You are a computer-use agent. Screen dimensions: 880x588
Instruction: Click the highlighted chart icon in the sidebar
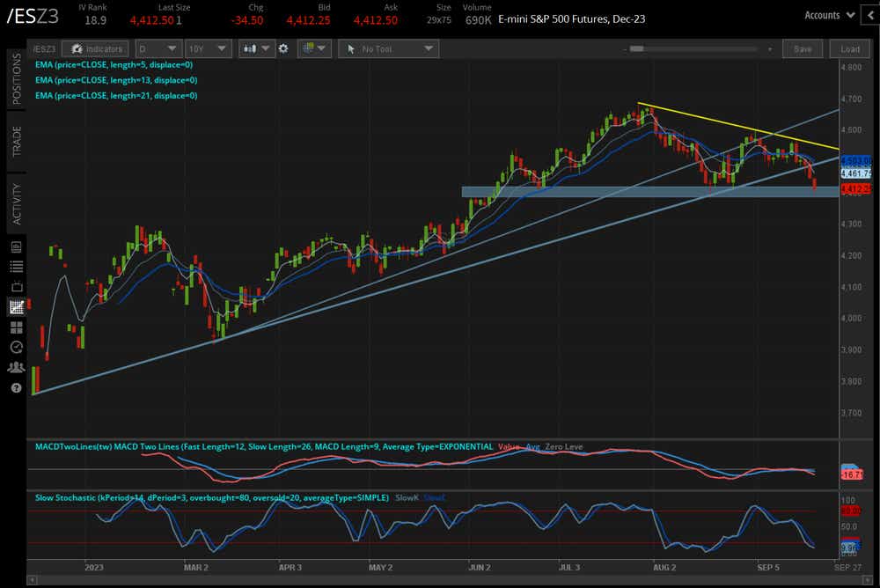pos(14,307)
